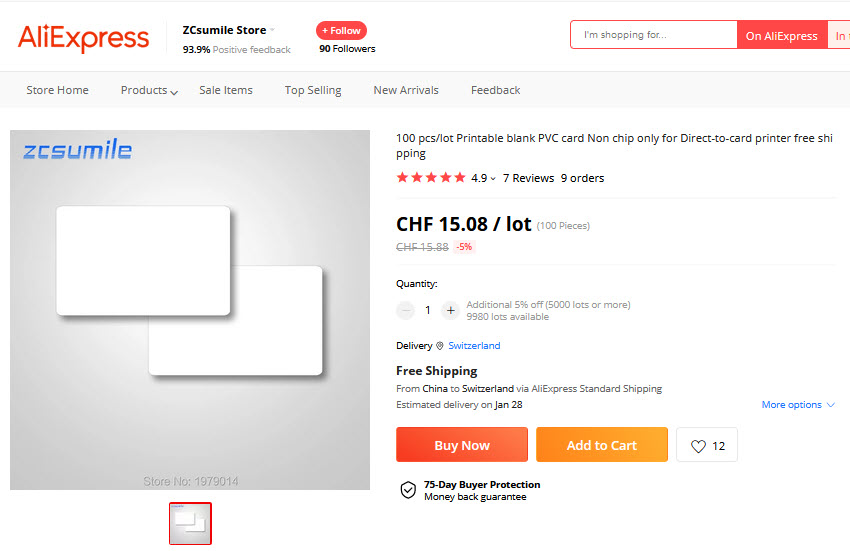Open the 7 Reviews link
Viewport: 850px width, 551px height.
pyautogui.click(x=528, y=178)
